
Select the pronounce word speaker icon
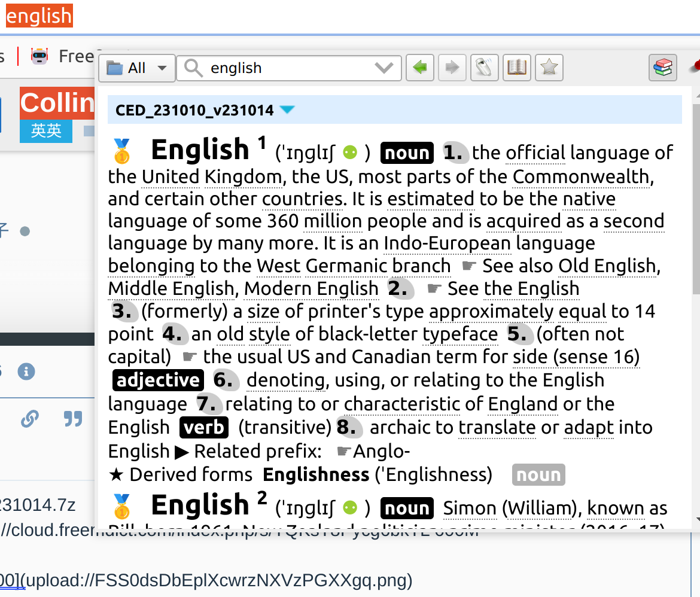tap(484, 68)
